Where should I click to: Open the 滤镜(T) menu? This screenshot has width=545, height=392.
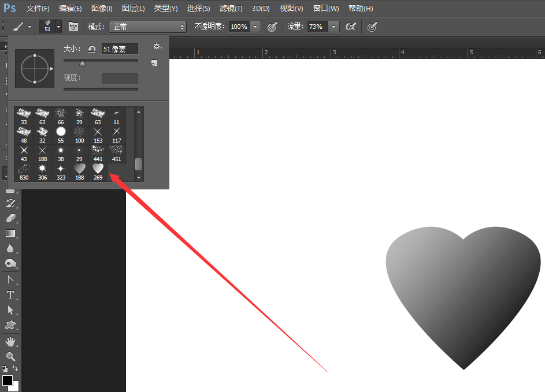(231, 8)
